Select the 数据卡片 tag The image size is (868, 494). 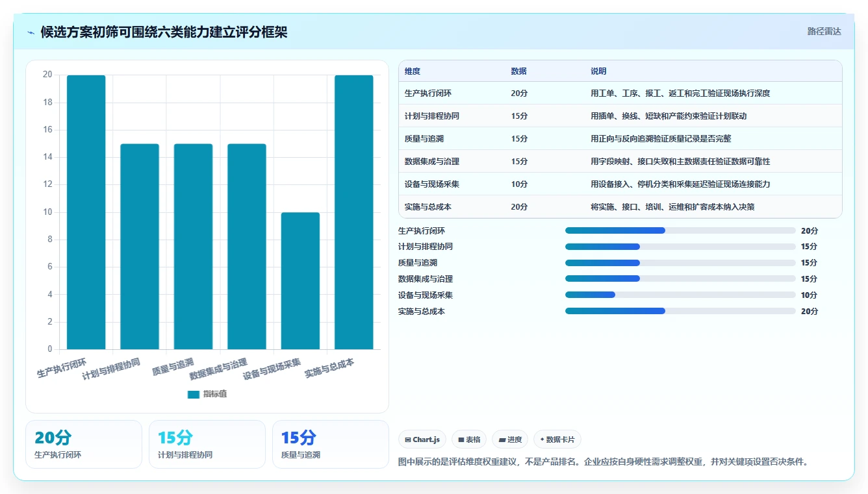click(557, 439)
